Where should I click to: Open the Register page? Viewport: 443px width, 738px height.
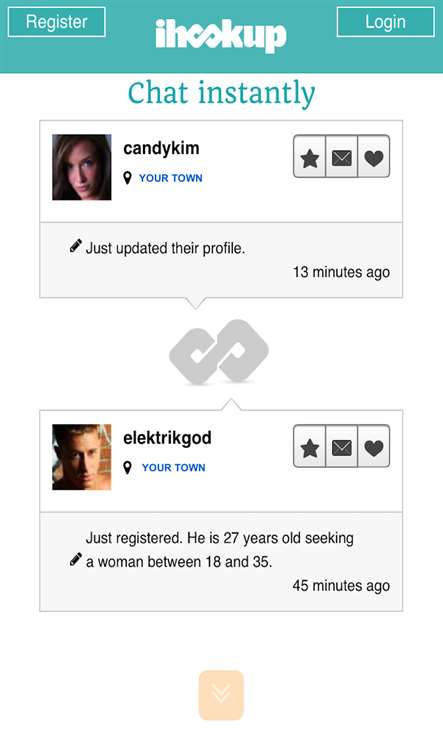coord(56,22)
